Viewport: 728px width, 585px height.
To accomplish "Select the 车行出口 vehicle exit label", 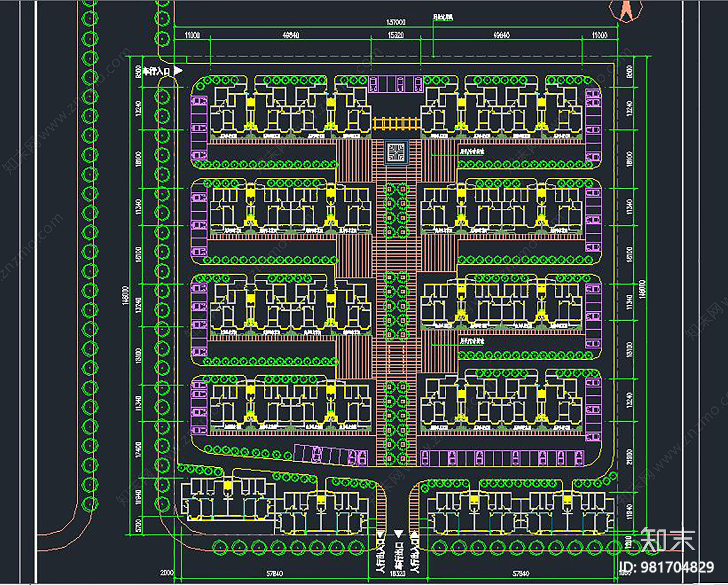I will [x=399, y=555].
